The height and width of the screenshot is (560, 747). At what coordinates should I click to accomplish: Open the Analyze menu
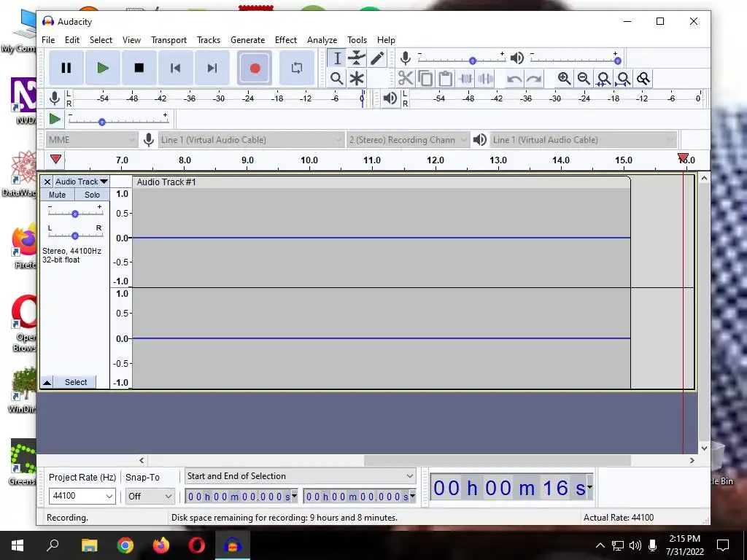[x=322, y=40]
